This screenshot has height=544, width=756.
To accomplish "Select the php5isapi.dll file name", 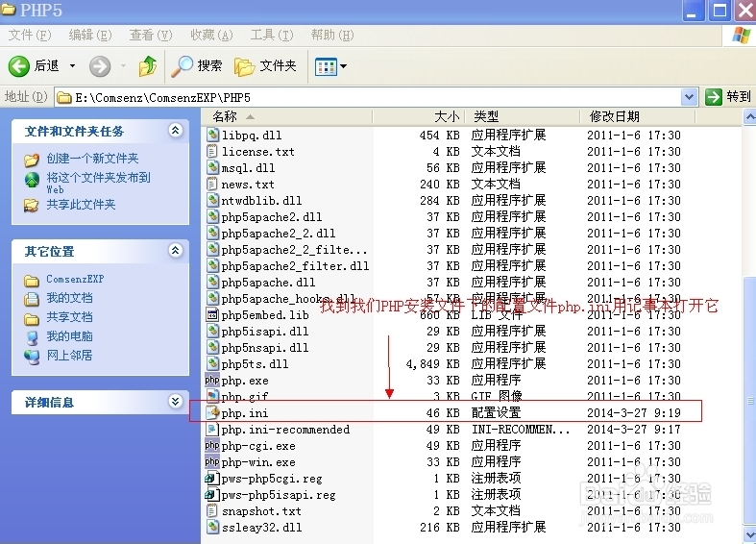I will [265, 332].
